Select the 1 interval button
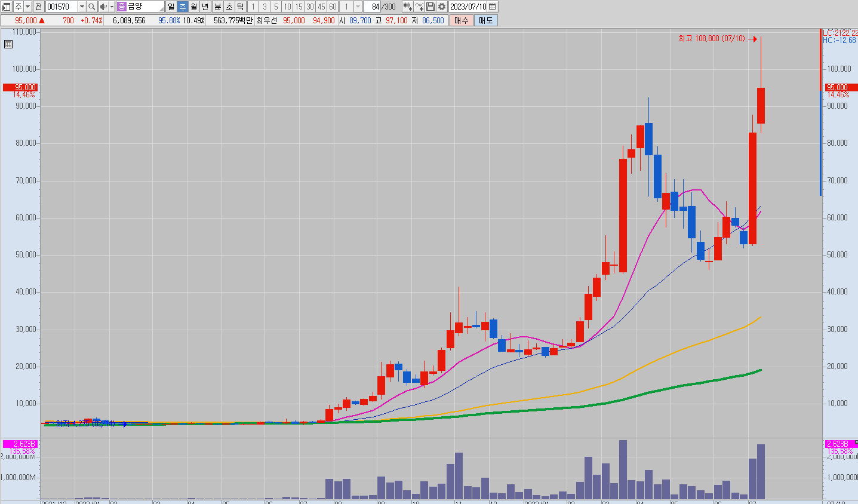Screen dimensions: 858x504 [253, 7]
